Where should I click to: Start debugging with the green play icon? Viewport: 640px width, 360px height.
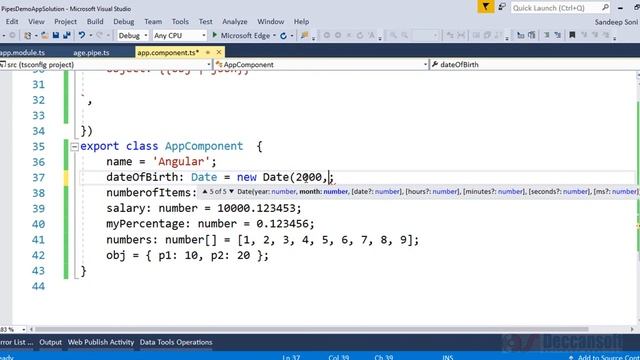click(x=215, y=36)
